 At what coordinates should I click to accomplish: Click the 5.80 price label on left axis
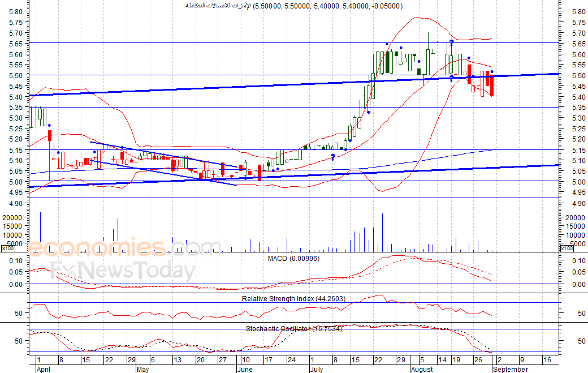16,12
